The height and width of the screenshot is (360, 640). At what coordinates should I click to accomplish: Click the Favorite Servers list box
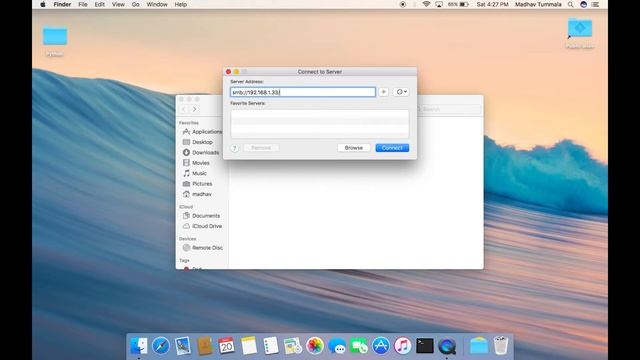pos(320,124)
